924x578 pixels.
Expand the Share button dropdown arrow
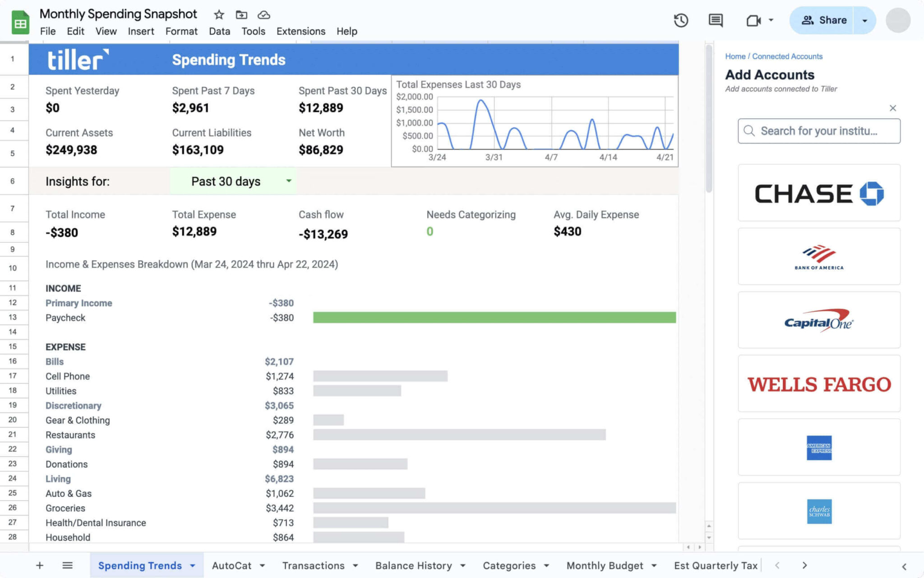(x=865, y=20)
